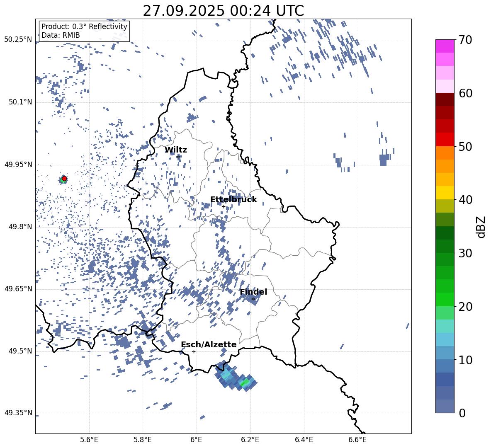This screenshot has width=491, height=448.
Task: Click the dBZ colorbar label
Action: [481, 227]
